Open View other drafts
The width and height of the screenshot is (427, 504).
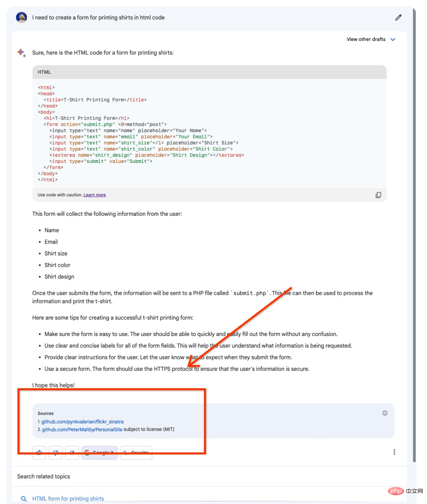(366, 39)
